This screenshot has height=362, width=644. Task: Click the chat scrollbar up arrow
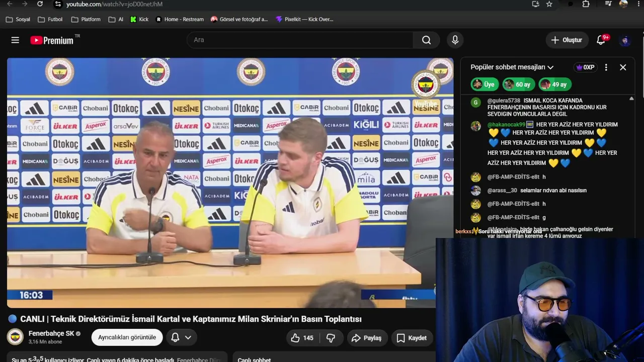631,99
